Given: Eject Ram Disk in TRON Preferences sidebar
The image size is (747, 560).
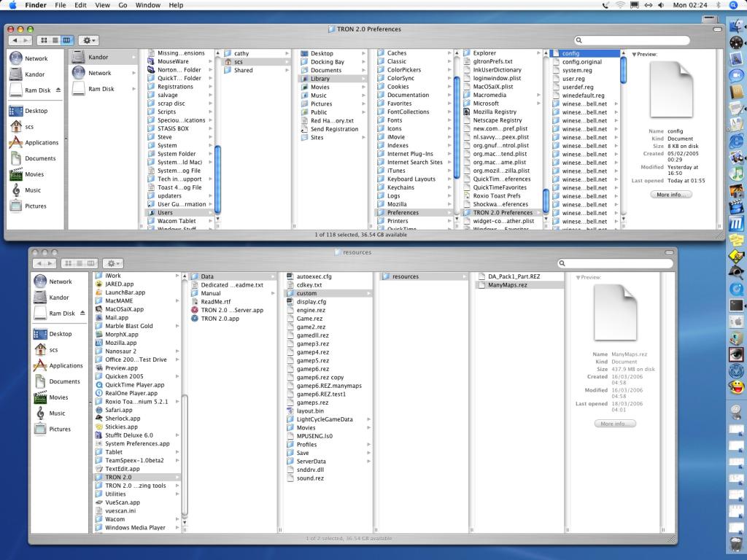Looking at the screenshot, I should click(58, 90).
